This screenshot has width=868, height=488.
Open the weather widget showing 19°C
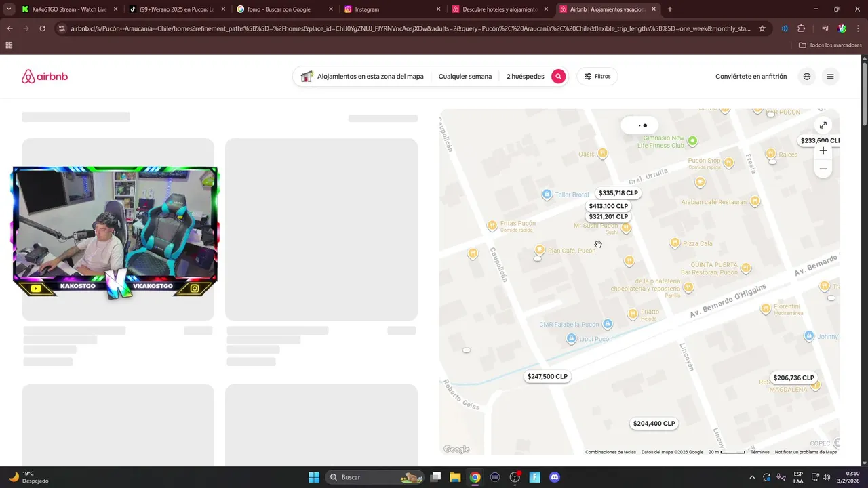click(28, 477)
